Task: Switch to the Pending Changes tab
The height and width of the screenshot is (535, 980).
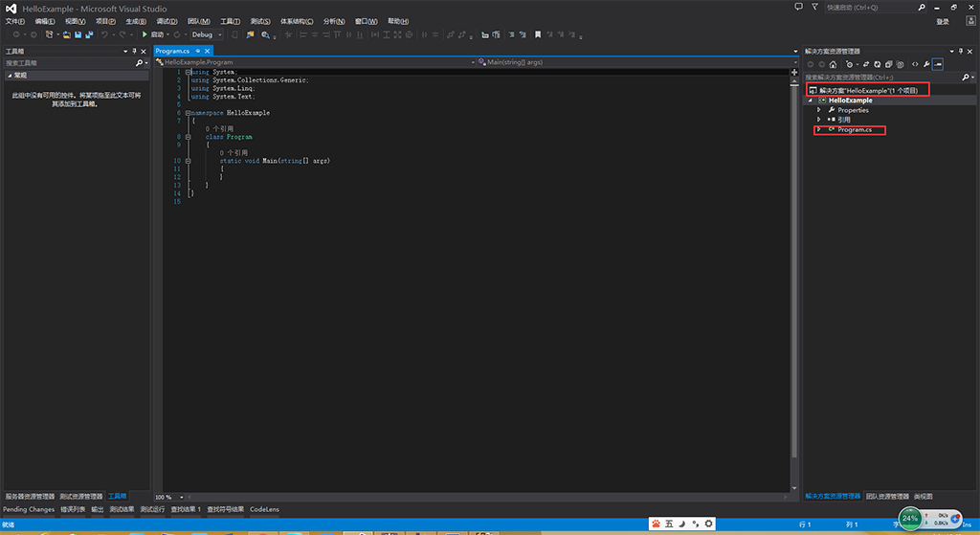Action: [29, 509]
